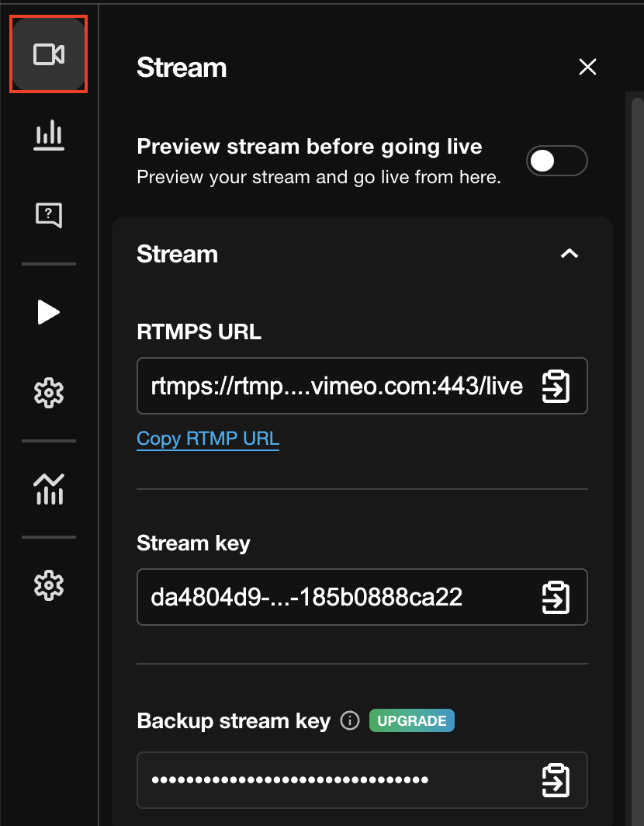Click the UPGRADE badge

411,720
